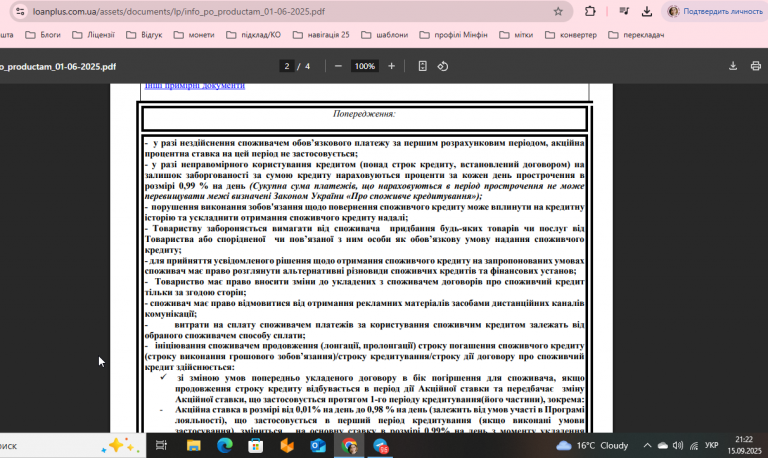The height and width of the screenshot is (458, 768).
Task: Open the підклад/КО bookmarks folder
Action: pos(254,35)
